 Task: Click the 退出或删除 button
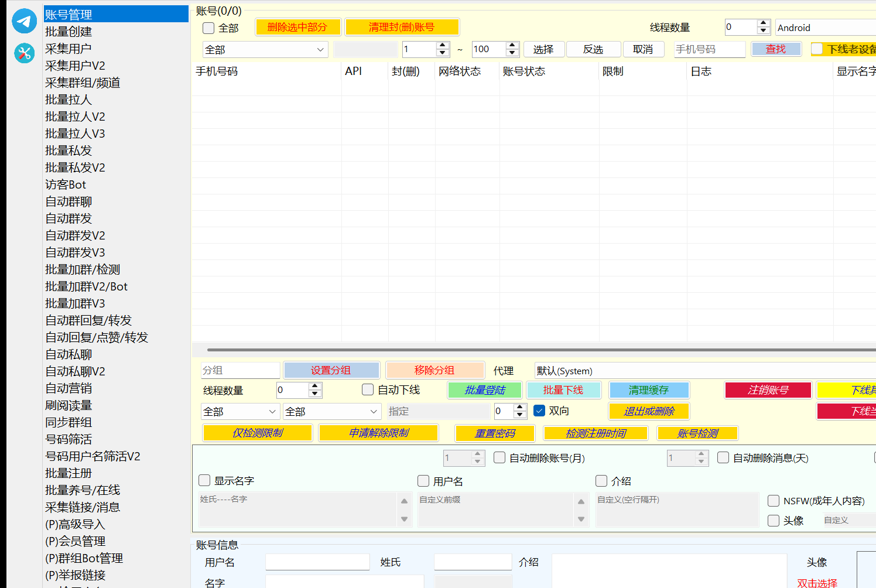tap(649, 411)
